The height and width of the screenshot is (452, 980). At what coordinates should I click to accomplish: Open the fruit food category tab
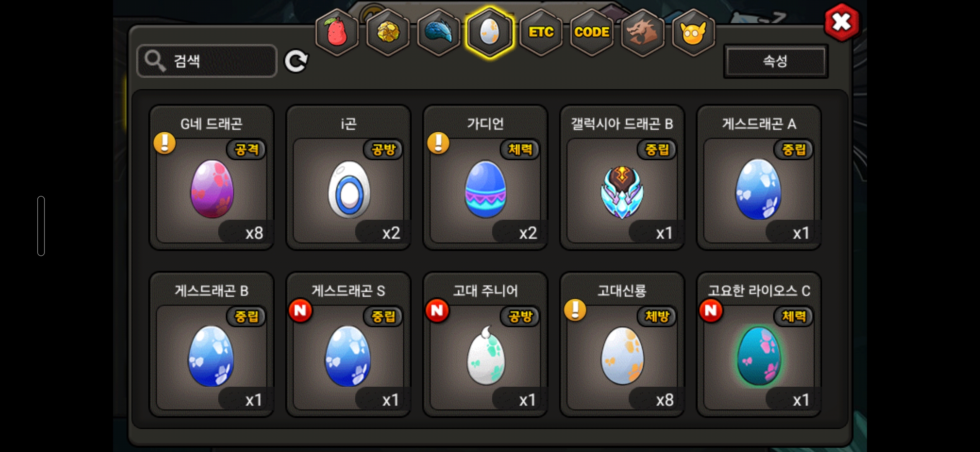(337, 33)
